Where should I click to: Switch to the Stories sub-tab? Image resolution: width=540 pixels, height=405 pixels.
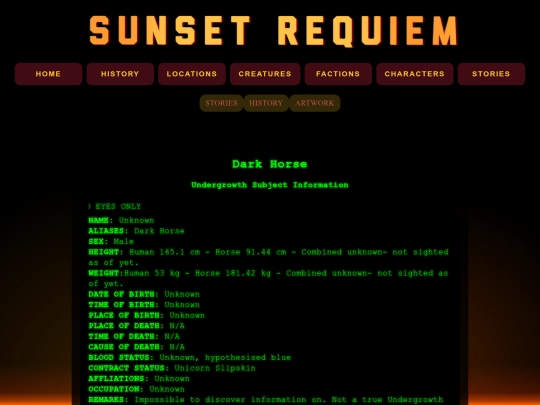pos(221,103)
